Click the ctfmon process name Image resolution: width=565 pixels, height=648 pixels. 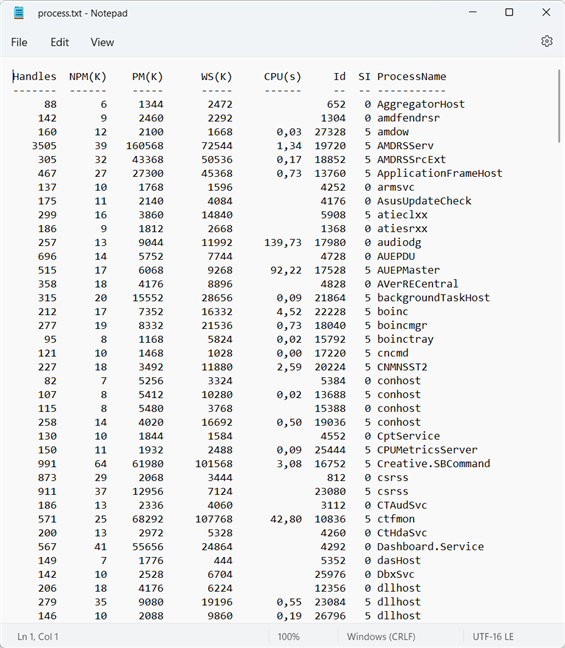(396, 519)
